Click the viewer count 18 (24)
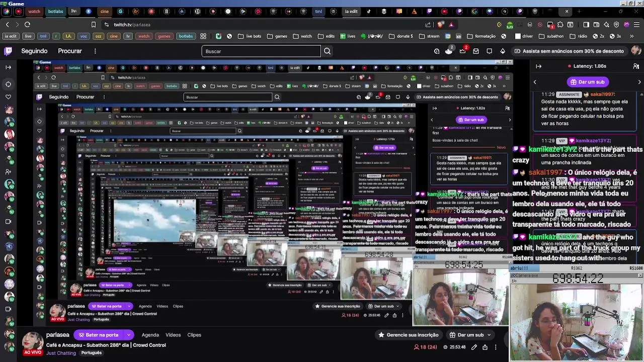This screenshot has width=644, height=362. [x=425, y=347]
